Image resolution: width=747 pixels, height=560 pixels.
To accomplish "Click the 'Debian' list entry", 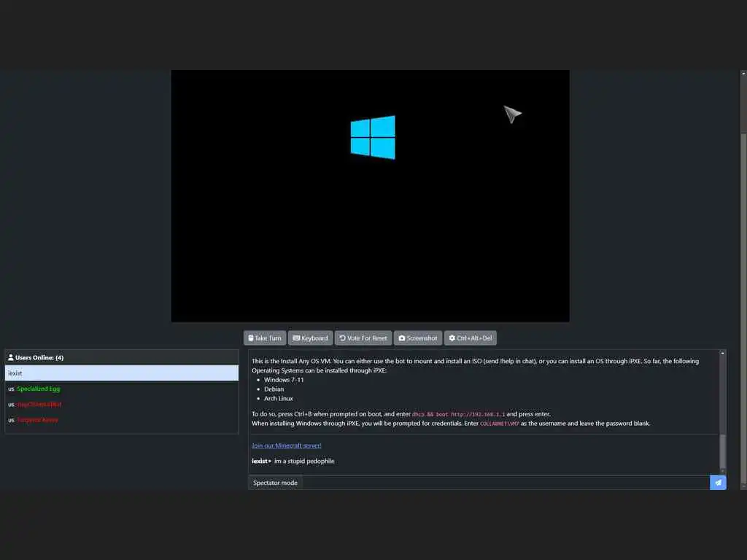I will [274, 389].
